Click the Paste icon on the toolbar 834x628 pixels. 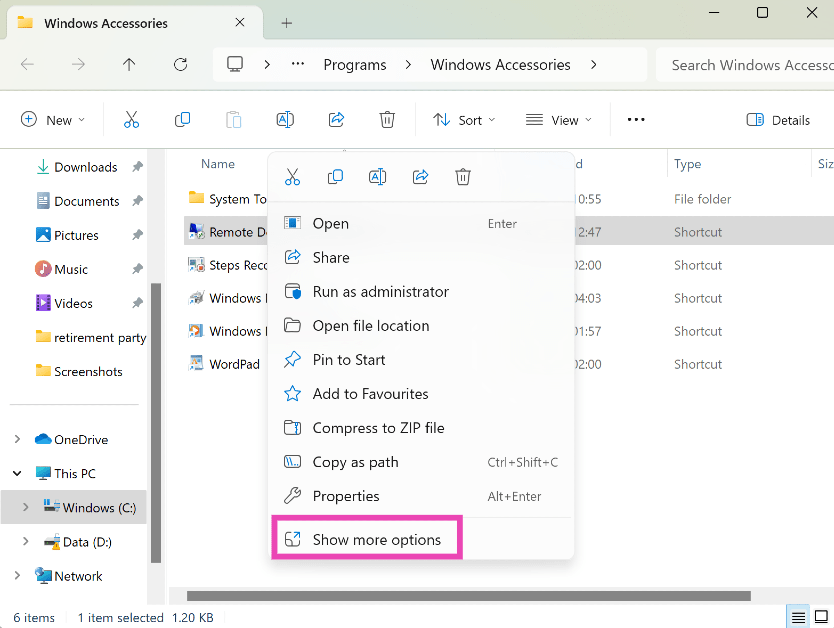click(233, 119)
